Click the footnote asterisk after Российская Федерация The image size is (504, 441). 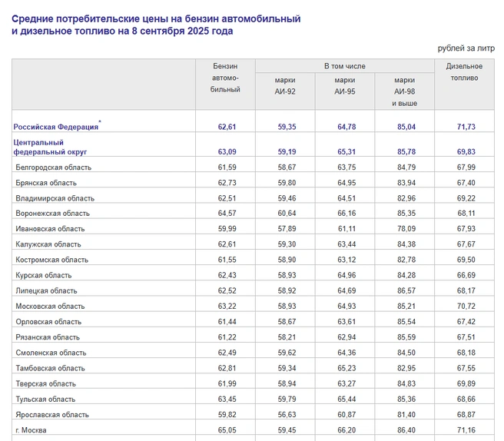(100, 121)
